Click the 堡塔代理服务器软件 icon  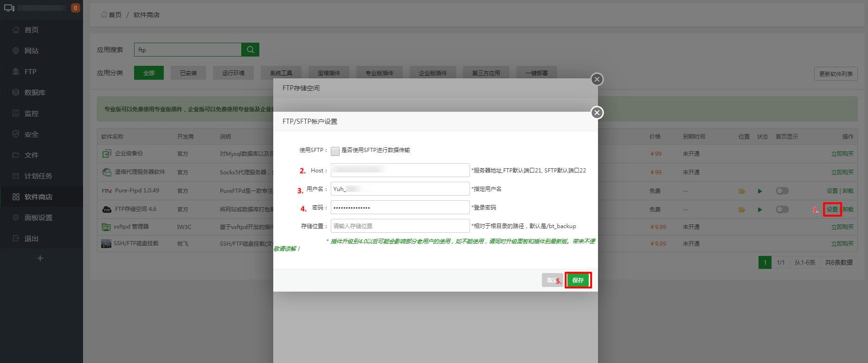pyautogui.click(x=107, y=172)
